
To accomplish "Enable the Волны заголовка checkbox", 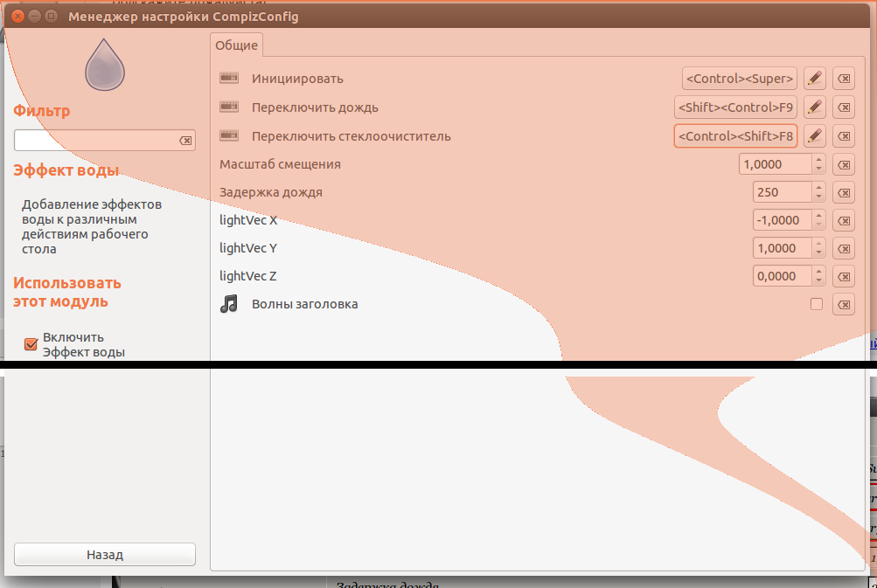I will click(817, 304).
